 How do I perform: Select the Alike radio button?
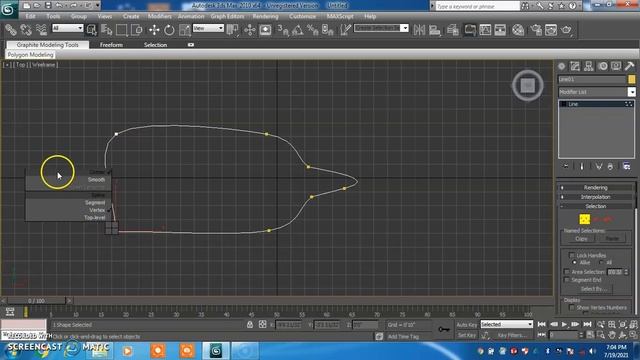click(x=574, y=262)
